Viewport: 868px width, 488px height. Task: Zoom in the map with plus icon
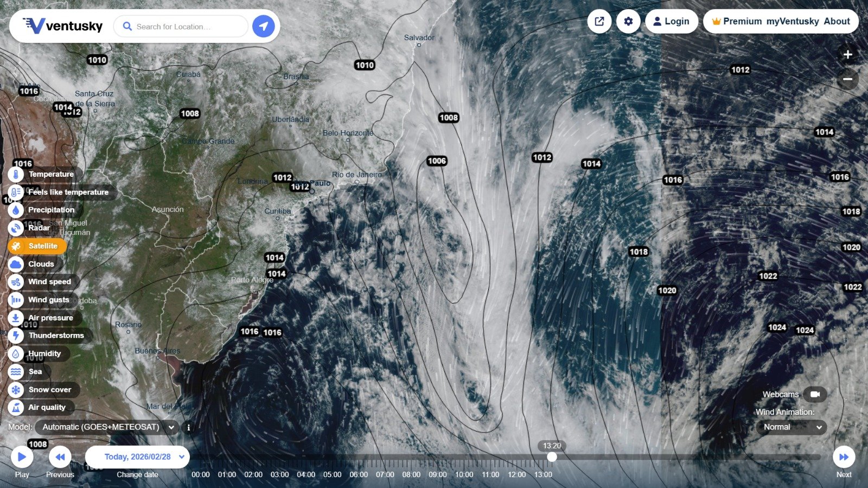point(847,54)
